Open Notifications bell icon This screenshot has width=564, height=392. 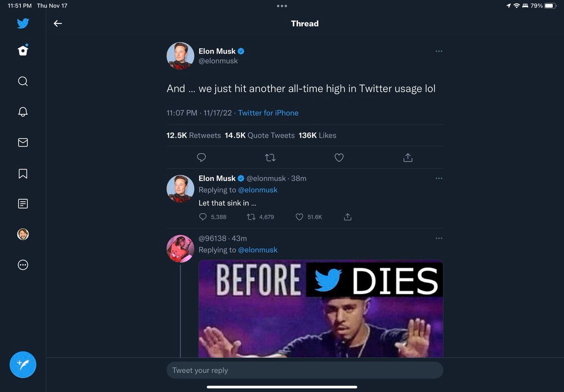[23, 112]
